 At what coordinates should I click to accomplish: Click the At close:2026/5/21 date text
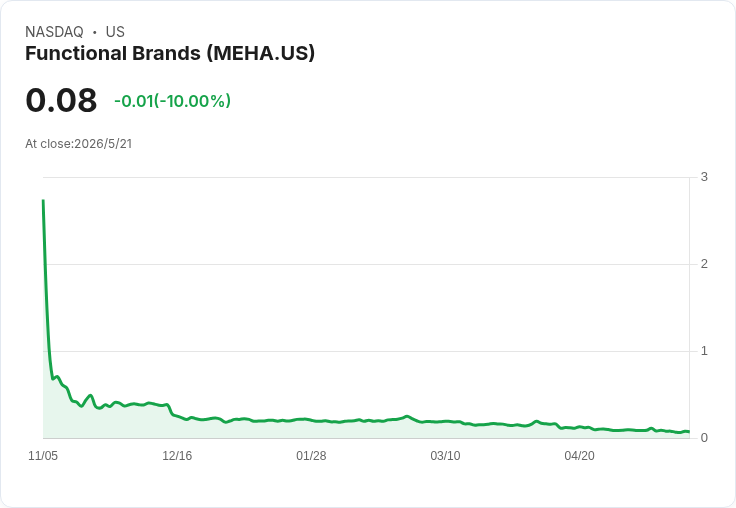(x=78, y=144)
